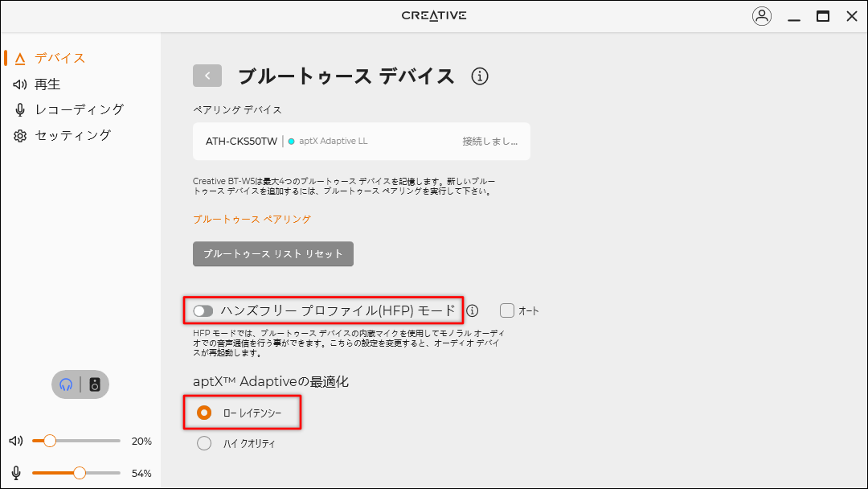This screenshot has width=868, height=489.
Task: Open info icon beside ブルートゥース デバイス title
Action: pyautogui.click(x=480, y=76)
